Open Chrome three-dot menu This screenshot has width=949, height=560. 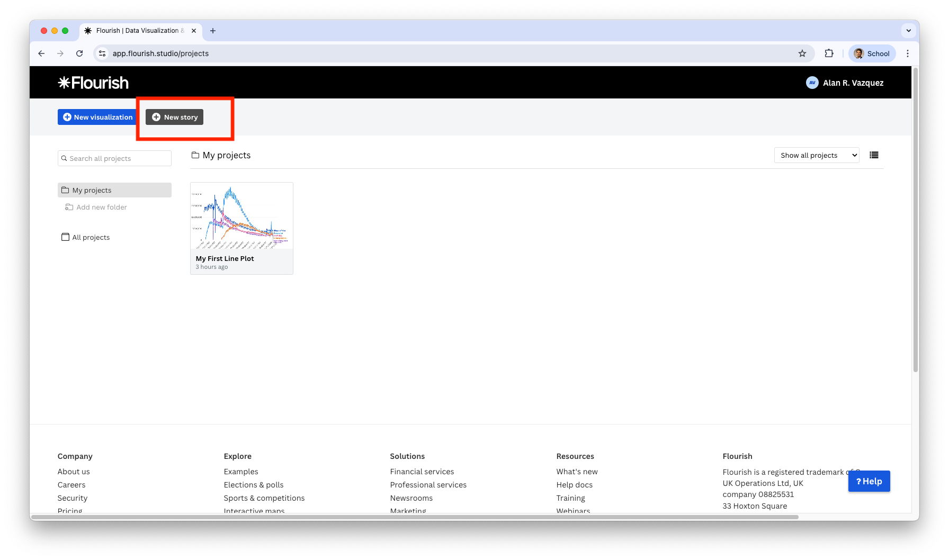click(907, 53)
